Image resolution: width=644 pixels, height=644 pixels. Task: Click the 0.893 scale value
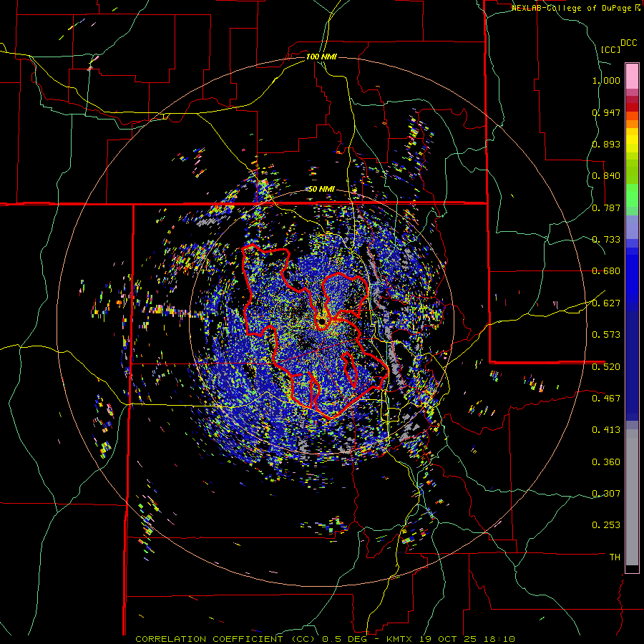click(x=606, y=144)
